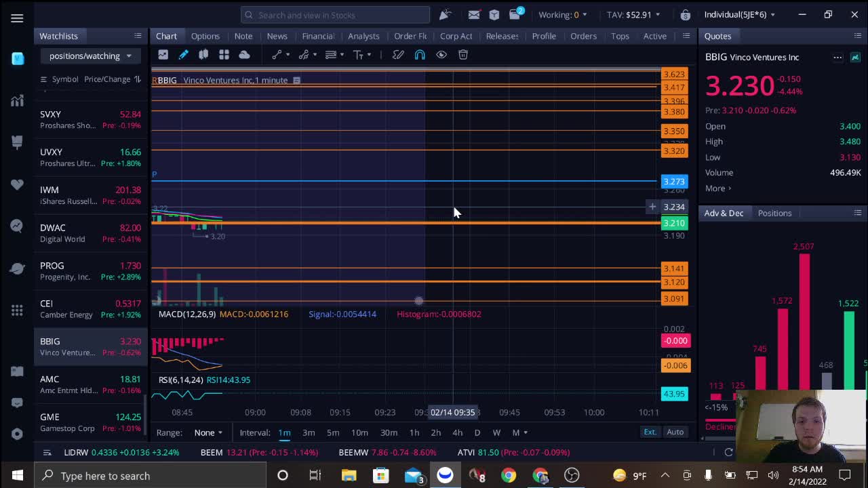Open Quotes panel more options (three dots)
The width and height of the screenshot is (868, 488).
pos(837,58)
